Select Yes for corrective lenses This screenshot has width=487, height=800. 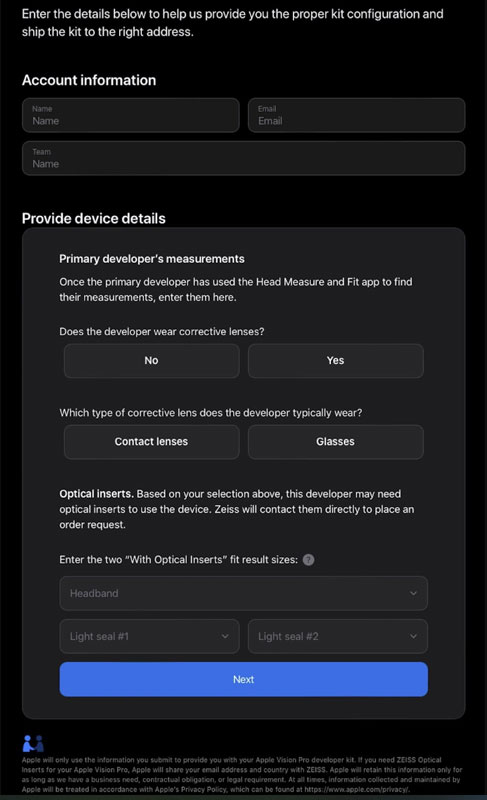coord(336,361)
